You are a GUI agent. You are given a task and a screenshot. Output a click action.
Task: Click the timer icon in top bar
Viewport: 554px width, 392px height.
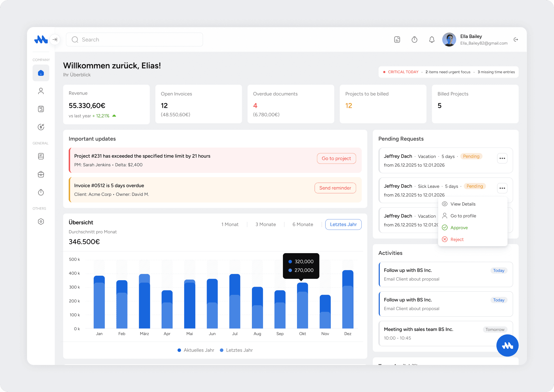pyautogui.click(x=414, y=40)
